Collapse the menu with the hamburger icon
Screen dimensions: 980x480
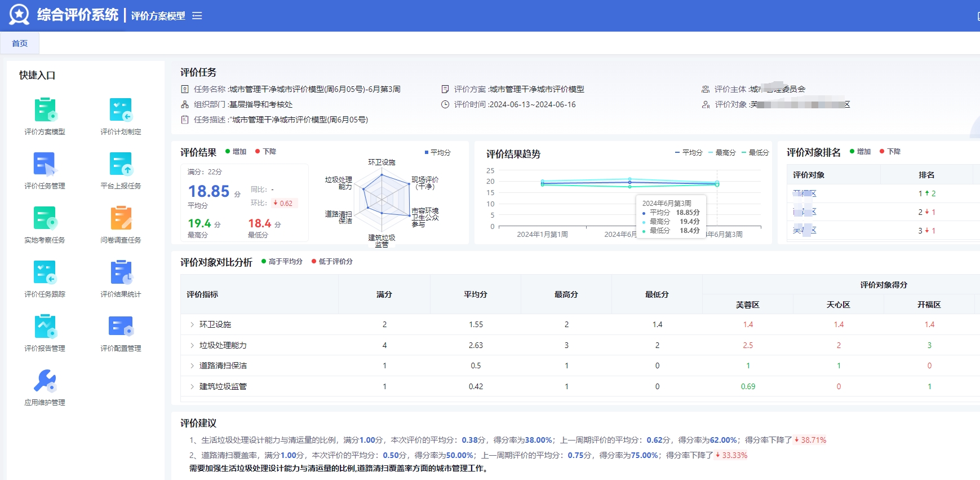click(197, 16)
